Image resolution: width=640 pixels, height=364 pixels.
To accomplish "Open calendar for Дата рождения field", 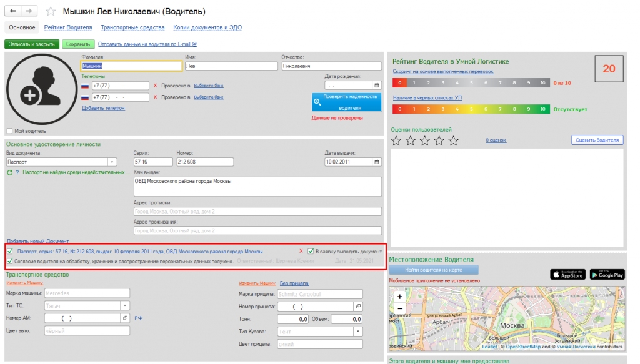I will (377, 86).
